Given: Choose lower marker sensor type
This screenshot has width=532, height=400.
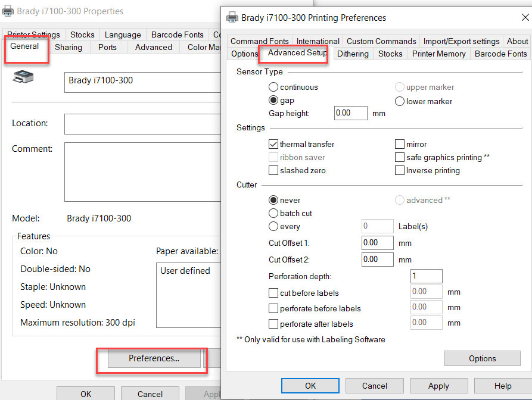Looking at the screenshot, I should point(400,101).
